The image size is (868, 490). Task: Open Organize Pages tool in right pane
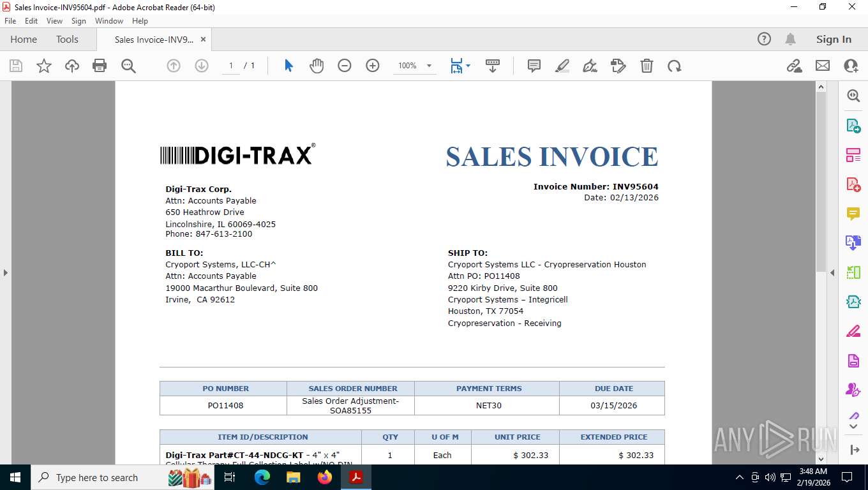pos(853,272)
